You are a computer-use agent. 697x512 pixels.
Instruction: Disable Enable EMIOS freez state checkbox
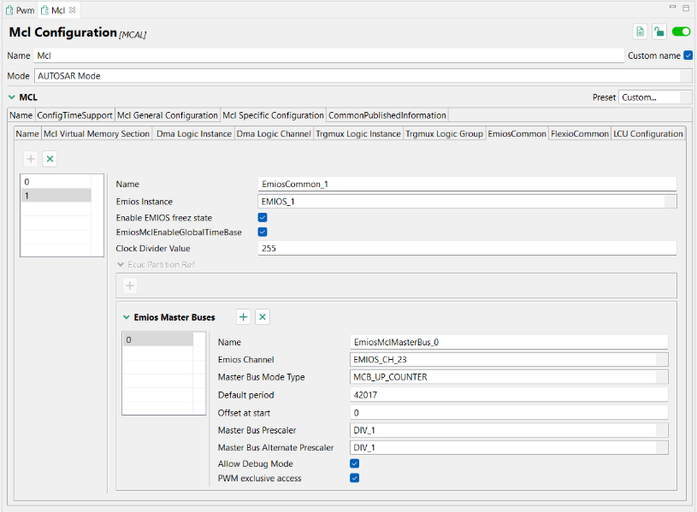[x=263, y=217]
